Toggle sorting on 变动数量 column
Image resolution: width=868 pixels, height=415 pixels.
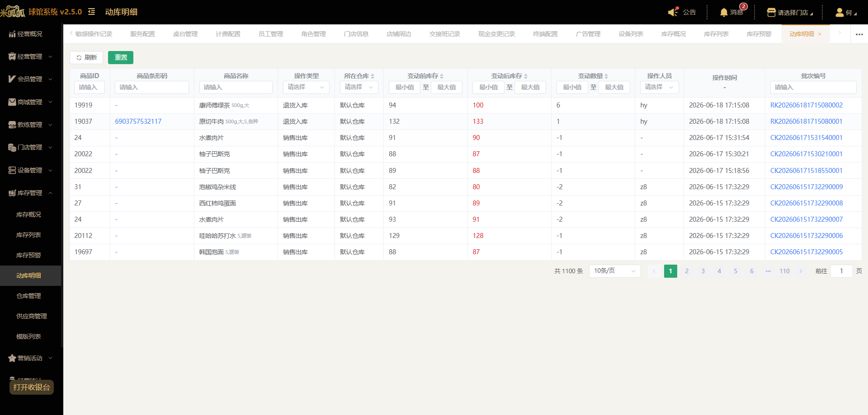(x=606, y=76)
